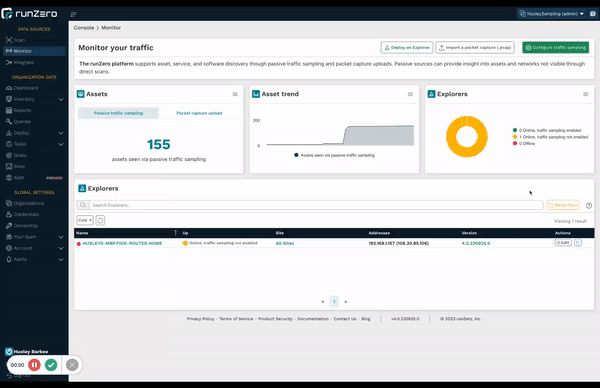Toggle Online, traffic sampling not enabled legend
The height and width of the screenshot is (388, 600).
(x=550, y=137)
